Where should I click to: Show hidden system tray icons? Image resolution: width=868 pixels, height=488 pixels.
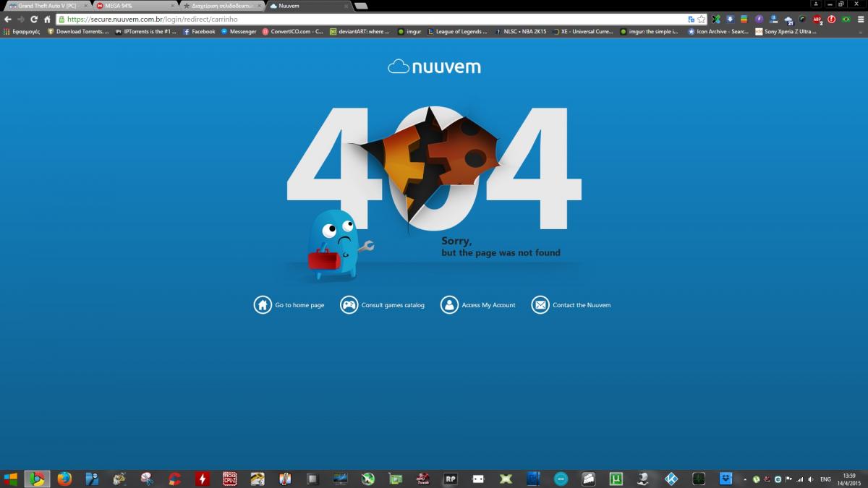point(745,479)
